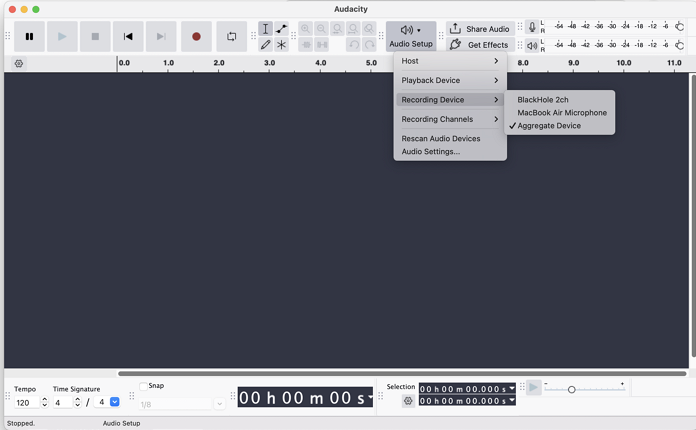Select MacBook Air Microphone recording device
696x430 pixels.
click(559, 113)
